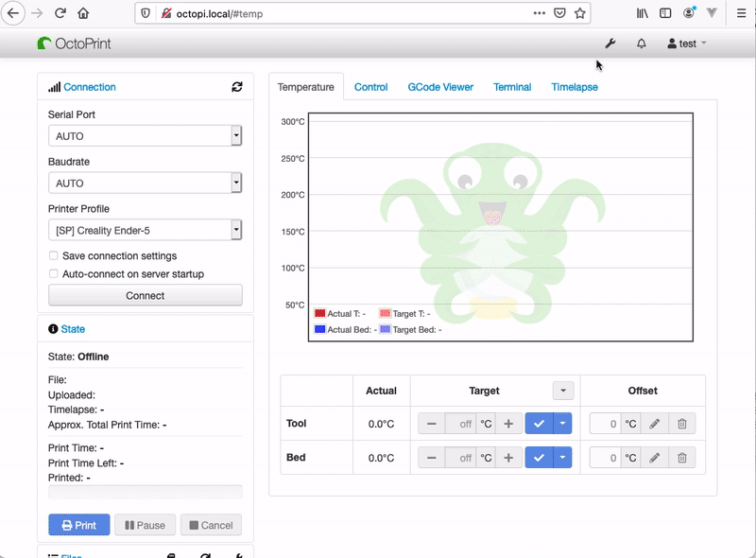Image resolution: width=756 pixels, height=558 pixels.
Task: Click the pencil icon for Tool offset
Action: click(654, 424)
